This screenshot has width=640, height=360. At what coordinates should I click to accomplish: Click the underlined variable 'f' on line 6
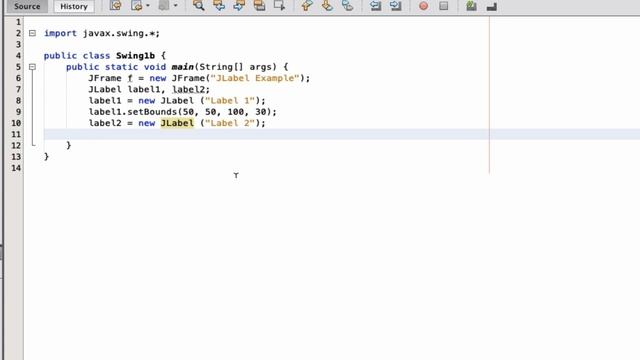click(130, 78)
